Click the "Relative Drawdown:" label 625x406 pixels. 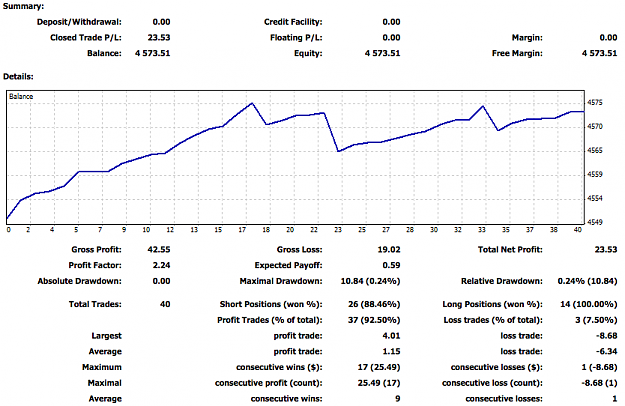pos(502,281)
